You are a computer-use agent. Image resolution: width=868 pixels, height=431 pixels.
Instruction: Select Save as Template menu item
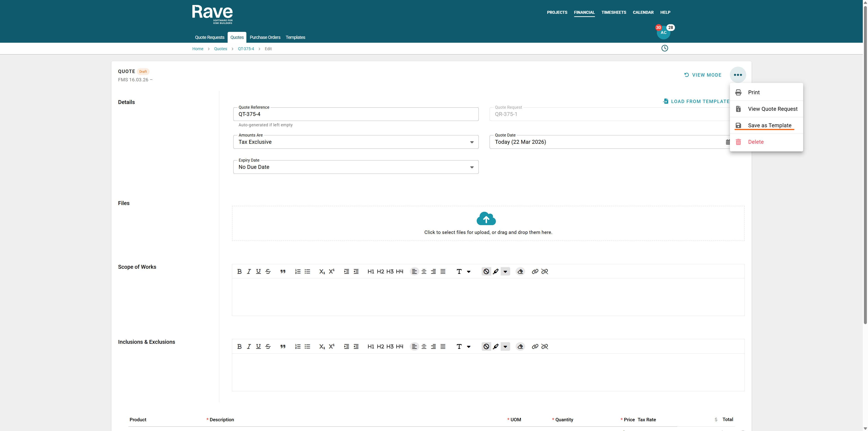(x=769, y=125)
